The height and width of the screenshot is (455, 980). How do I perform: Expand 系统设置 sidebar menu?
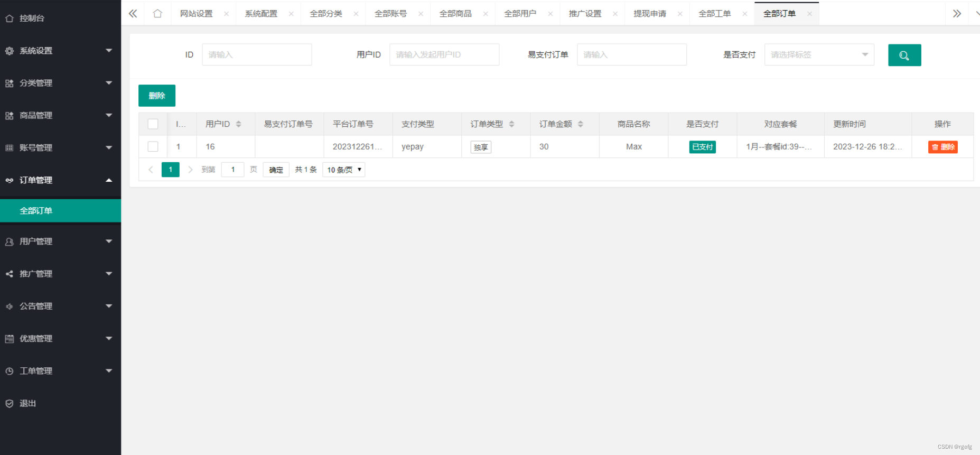click(60, 51)
